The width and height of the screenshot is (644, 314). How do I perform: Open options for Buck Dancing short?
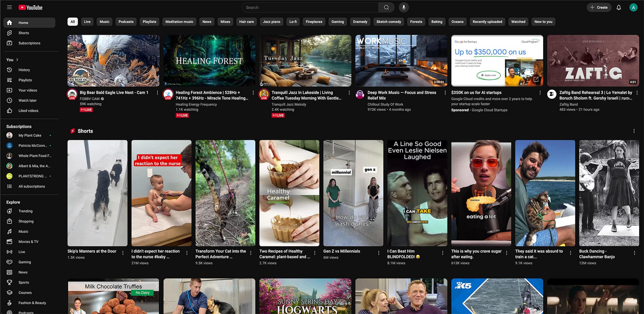tap(634, 253)
